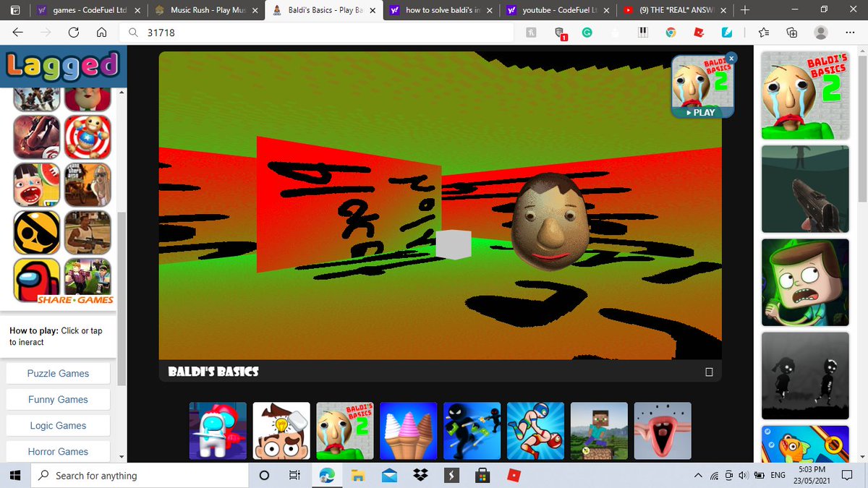
Task: Reload the current page
Action: 74,33
